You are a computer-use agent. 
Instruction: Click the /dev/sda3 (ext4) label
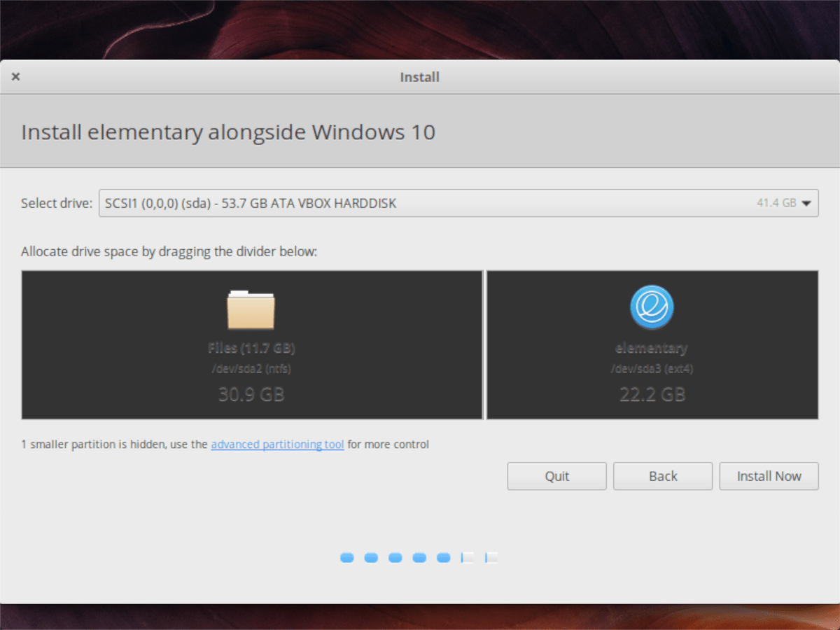652,369
